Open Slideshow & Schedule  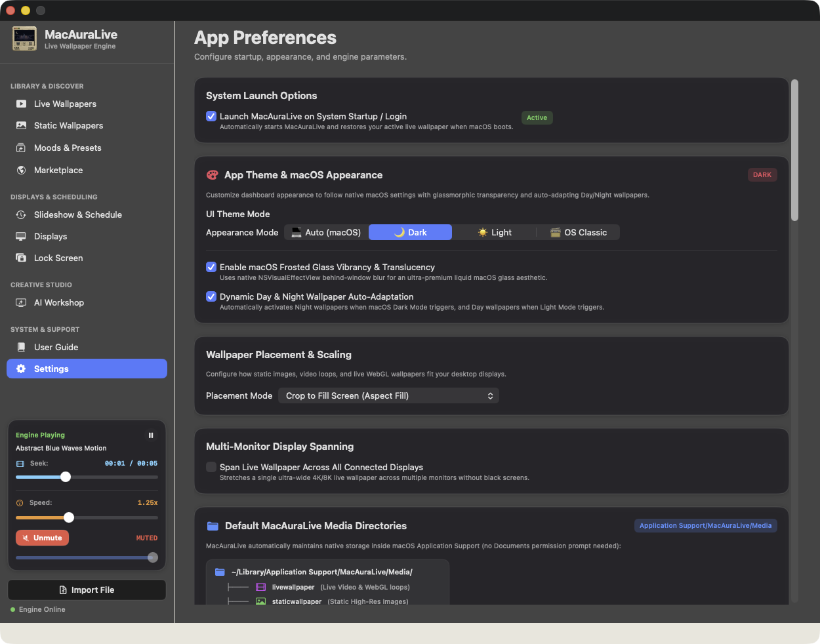pos(87,214)
